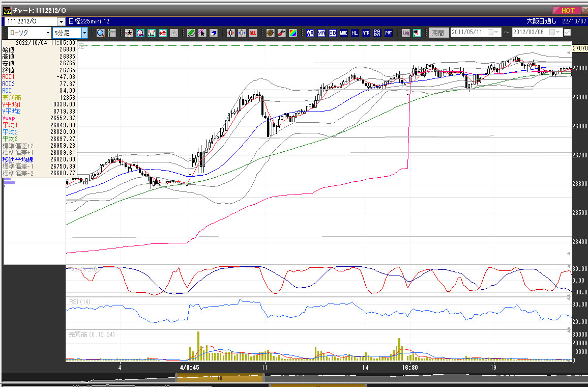Toggle the MAE envelope indicator
The image size is (588, 387).
343,33
